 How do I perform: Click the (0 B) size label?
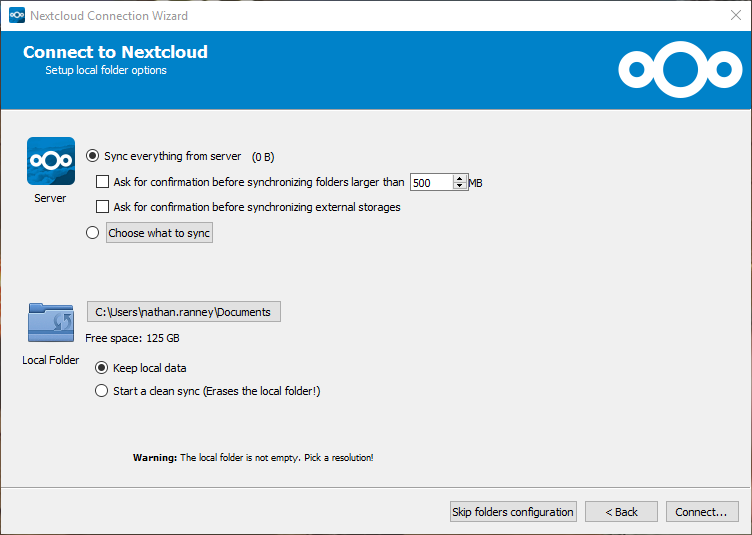pos(263,157)
